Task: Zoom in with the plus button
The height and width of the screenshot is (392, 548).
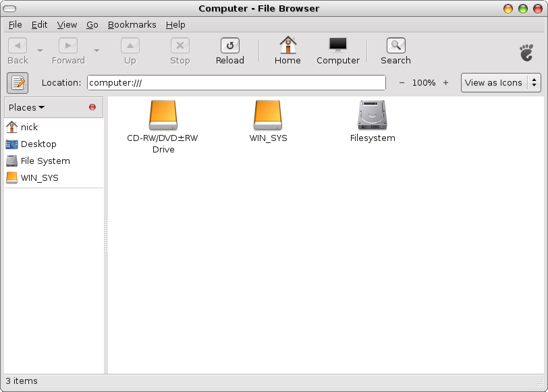Action: pyautogui.click(x=445, y=83)
